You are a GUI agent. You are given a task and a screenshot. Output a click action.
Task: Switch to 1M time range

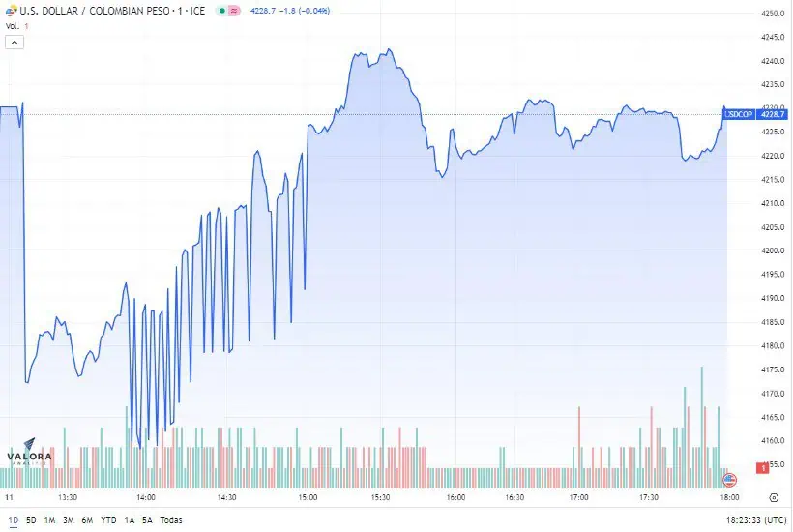point(49,520)
